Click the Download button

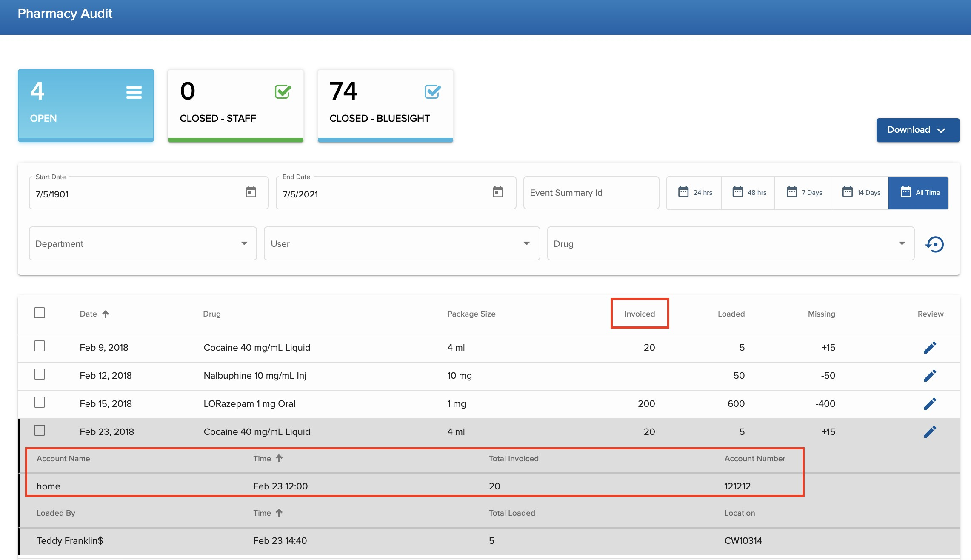(x=917, y=130)
